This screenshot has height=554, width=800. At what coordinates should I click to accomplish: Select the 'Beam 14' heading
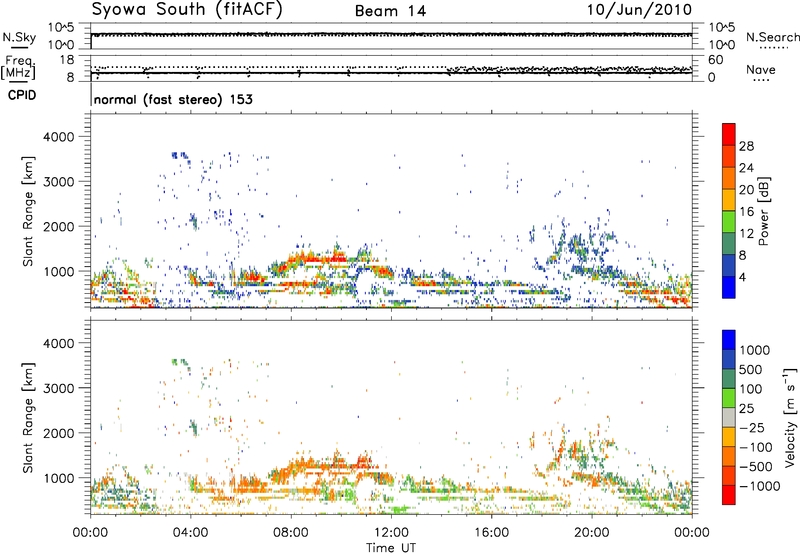[x=390, y=11]
